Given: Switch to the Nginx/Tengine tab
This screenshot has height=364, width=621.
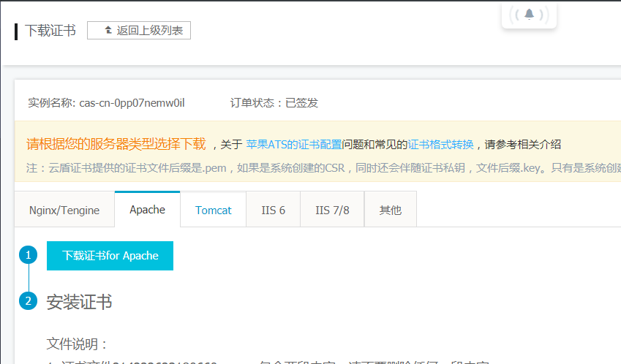Looking at the screenshot, I should pos(64,210).
